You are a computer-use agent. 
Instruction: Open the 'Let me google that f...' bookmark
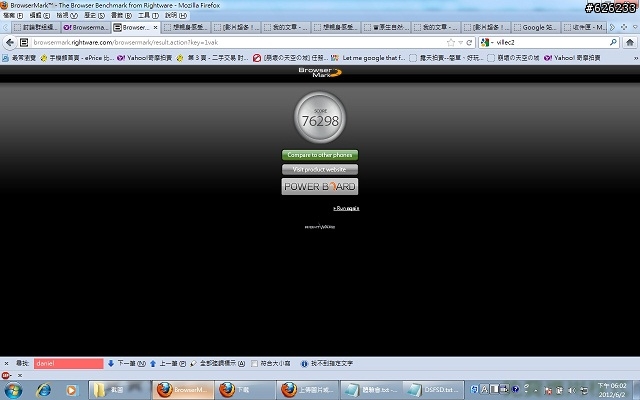click(368, 58)
